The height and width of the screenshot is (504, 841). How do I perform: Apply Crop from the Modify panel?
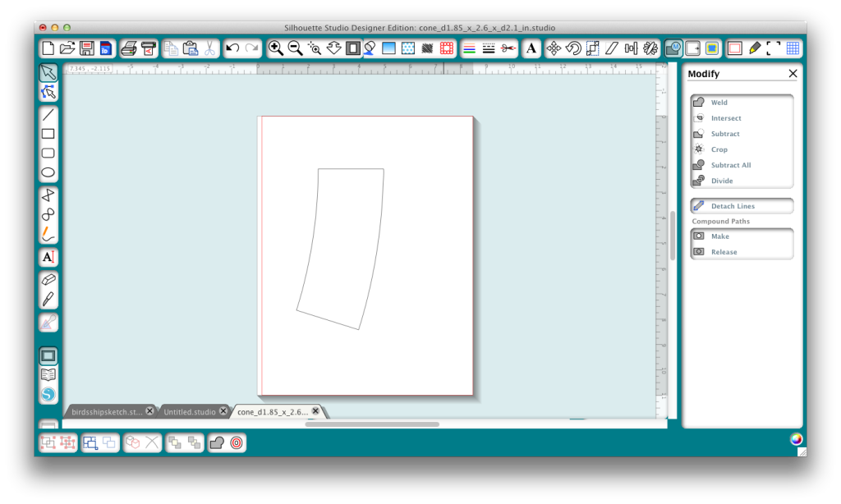(x=719, y=149)
